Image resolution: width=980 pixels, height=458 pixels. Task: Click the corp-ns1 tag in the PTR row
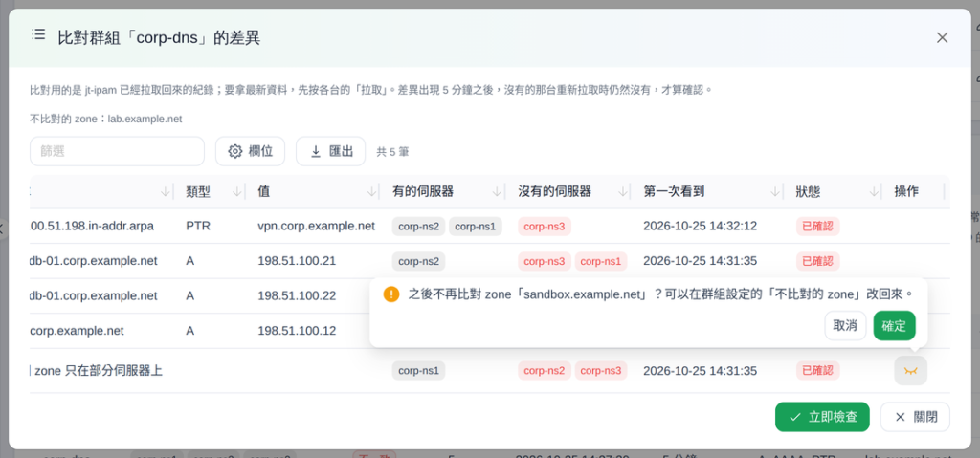click(476, 227)
